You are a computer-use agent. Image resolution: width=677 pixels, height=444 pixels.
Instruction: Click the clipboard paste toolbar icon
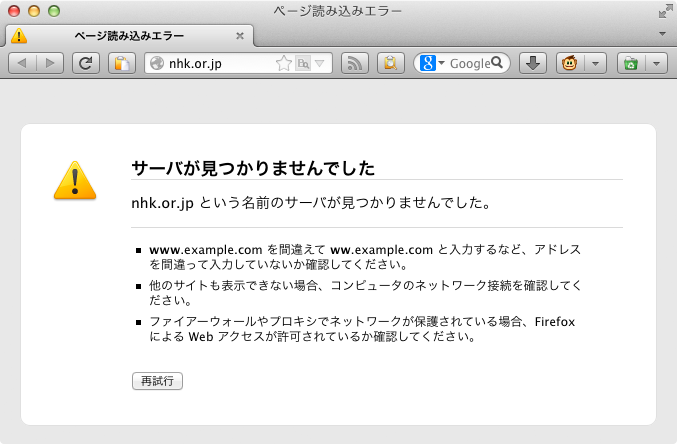pyautogui.click(x=122, y=63)
